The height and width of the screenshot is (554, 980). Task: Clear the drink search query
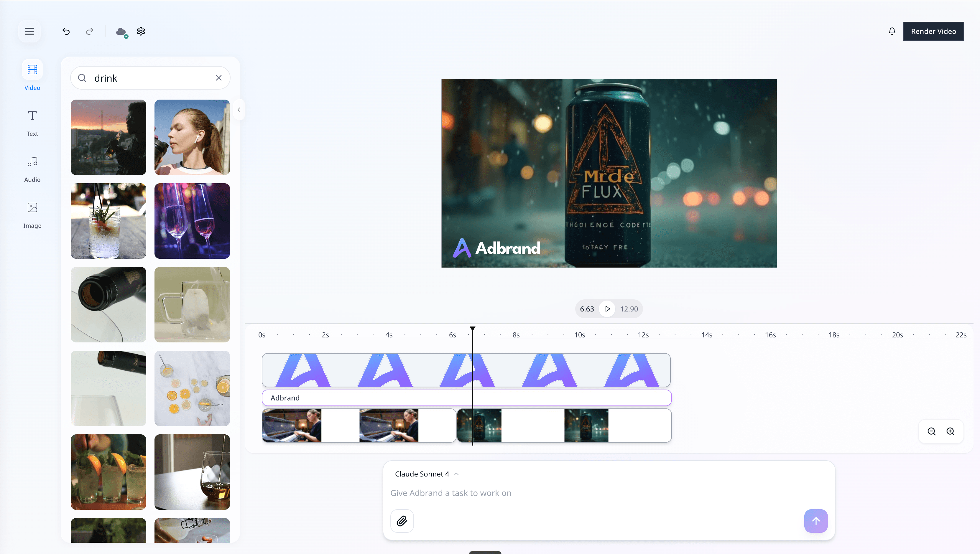(x=219, y=78)
